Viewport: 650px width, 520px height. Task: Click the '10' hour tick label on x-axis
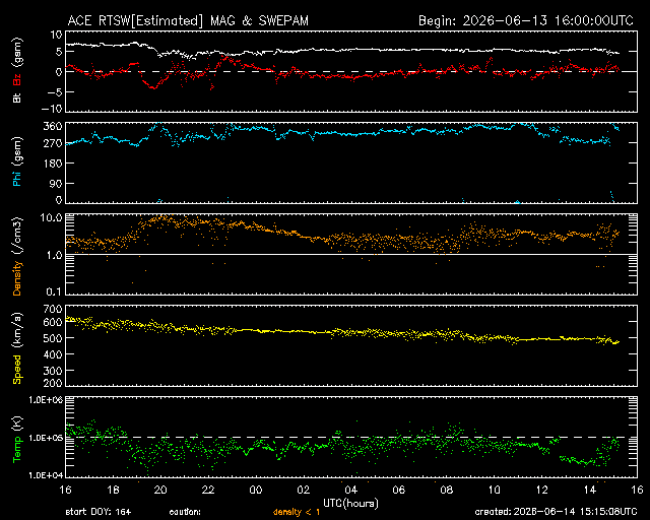tap(494, 490)
